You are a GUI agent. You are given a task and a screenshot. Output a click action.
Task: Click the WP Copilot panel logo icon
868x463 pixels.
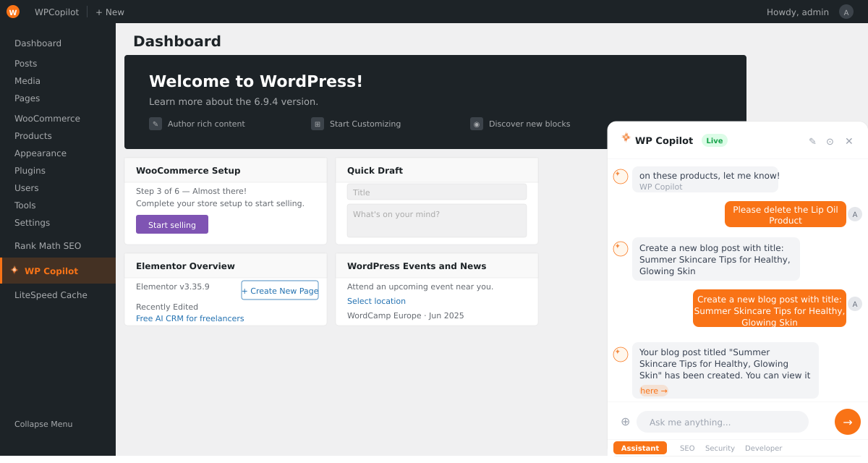point(626,137)
